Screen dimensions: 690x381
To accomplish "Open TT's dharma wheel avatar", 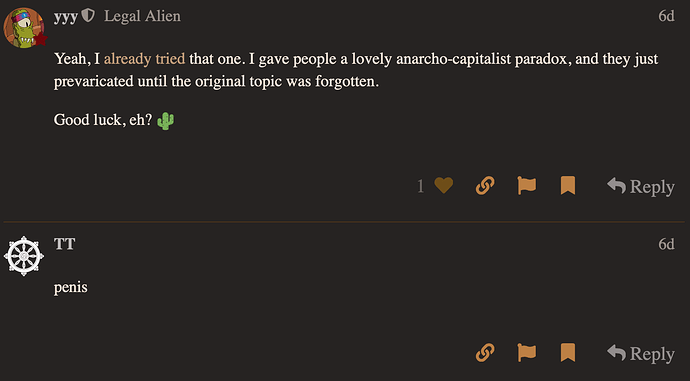I will point(24,256).
